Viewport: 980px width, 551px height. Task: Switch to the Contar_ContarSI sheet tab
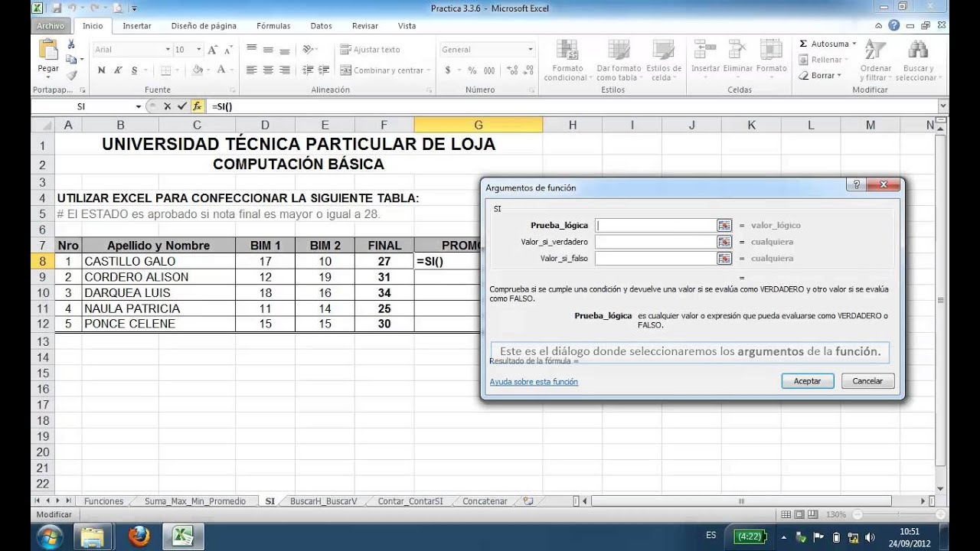click(410, 501)
